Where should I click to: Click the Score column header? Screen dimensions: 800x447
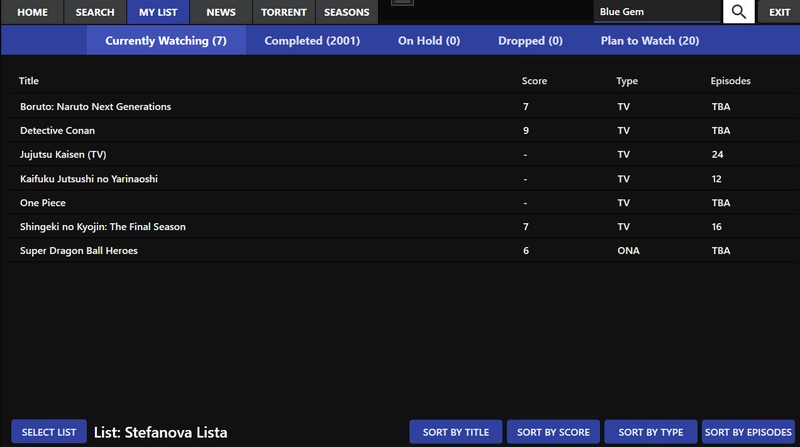click(x=534, y=81)
